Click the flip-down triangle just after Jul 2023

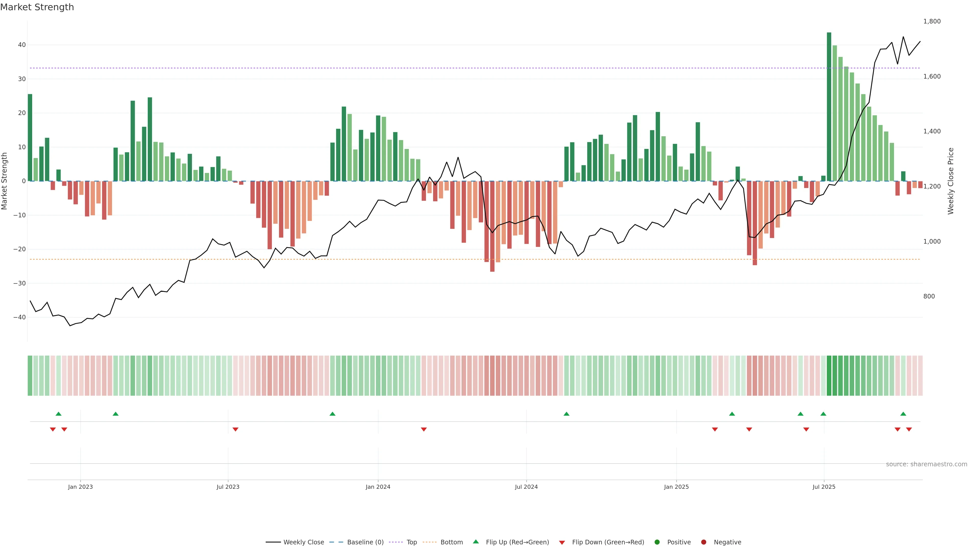point(236,429)
